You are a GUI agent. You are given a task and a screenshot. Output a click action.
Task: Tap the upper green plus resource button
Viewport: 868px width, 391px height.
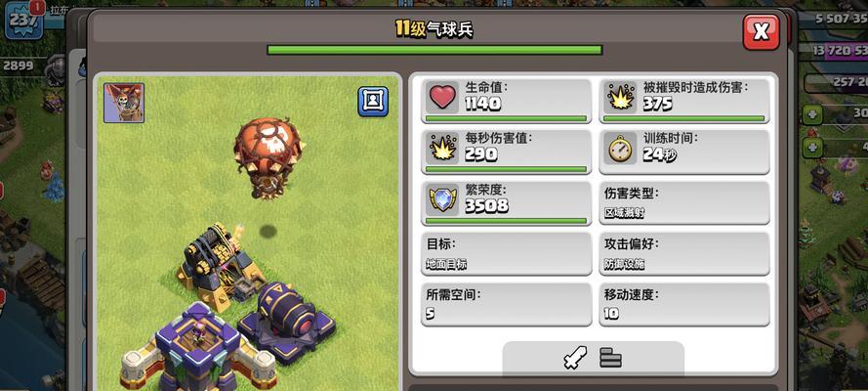click(x=812, y=114)
